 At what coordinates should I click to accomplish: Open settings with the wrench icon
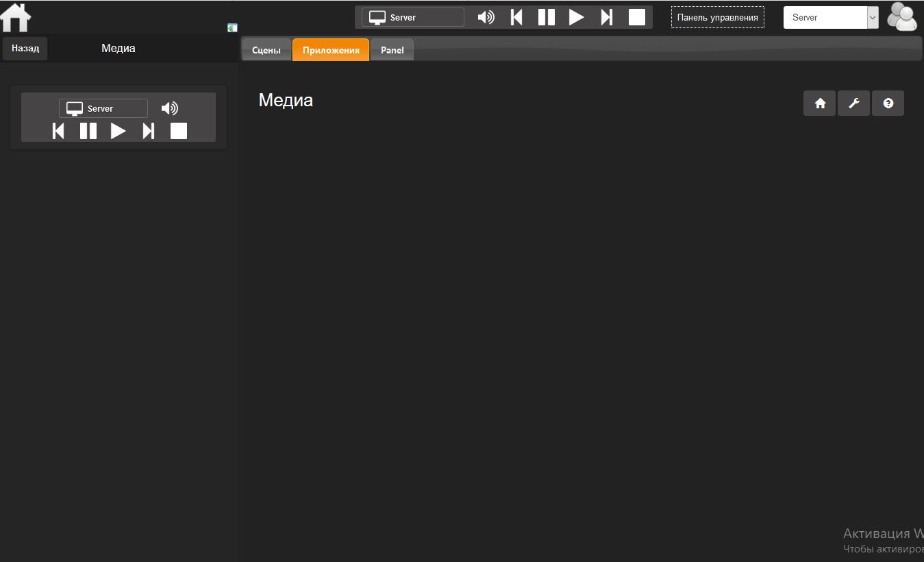[x=853, y=103]
